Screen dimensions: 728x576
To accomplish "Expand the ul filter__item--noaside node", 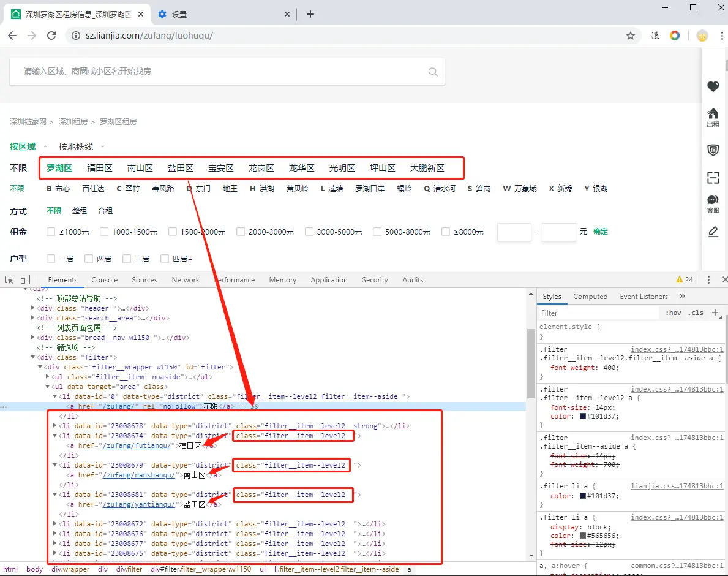I will (47, 377).
